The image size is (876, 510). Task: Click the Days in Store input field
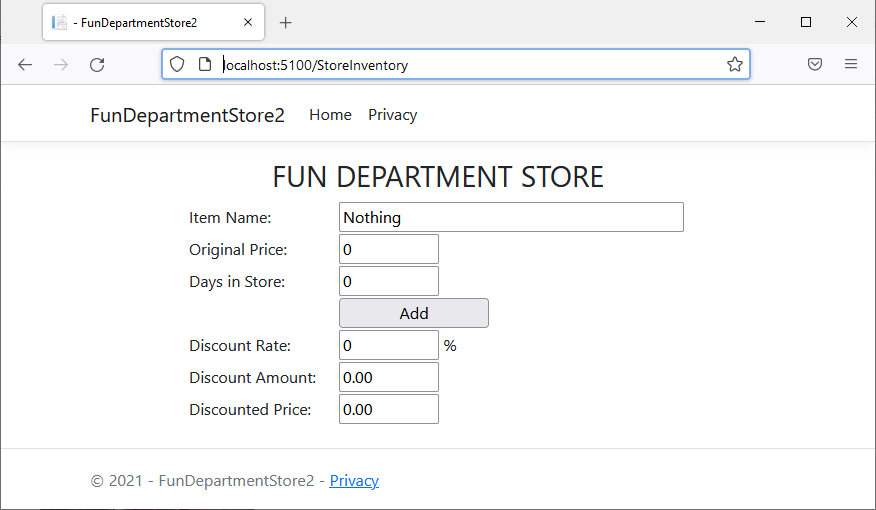(389, 281)
